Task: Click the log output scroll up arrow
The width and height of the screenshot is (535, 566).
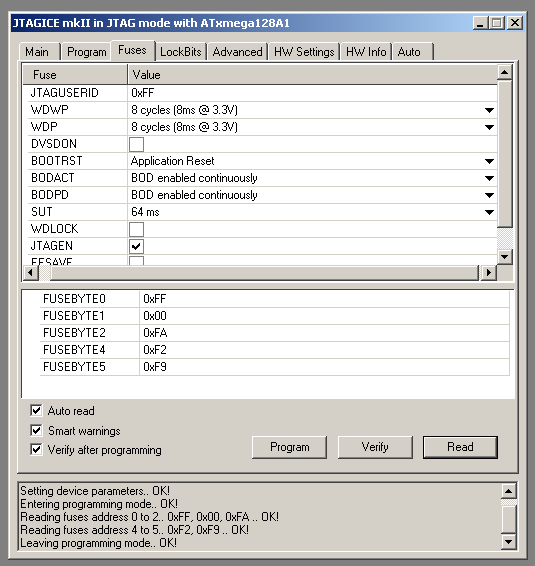Action: [x=508, y=491]
